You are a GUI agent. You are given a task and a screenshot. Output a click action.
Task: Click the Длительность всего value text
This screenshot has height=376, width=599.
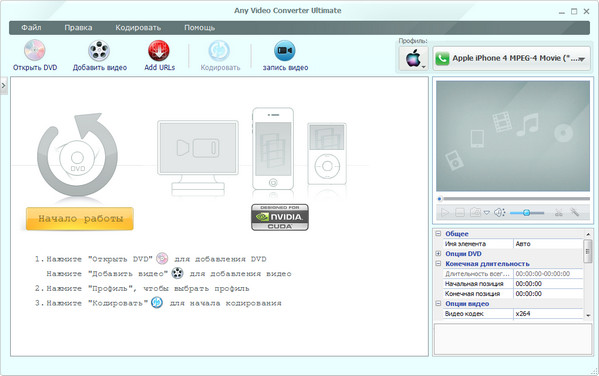tap(542, 274)
